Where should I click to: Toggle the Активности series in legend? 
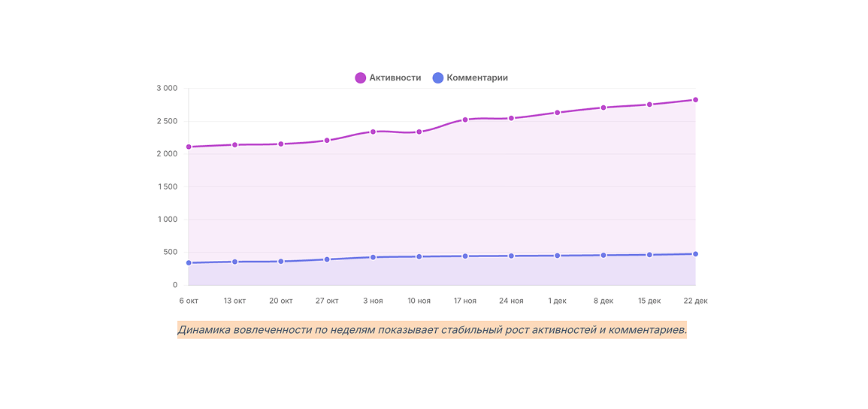tap(395, 77)
